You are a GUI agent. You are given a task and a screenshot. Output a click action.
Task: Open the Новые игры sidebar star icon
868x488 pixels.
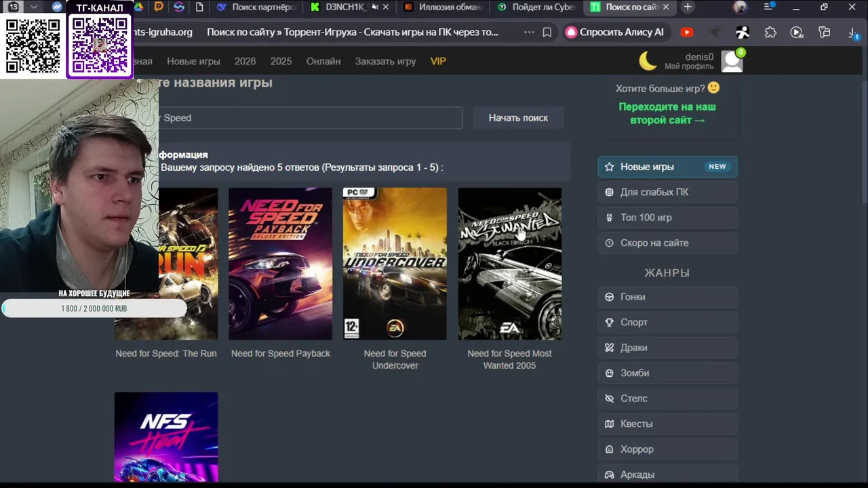click(609, 167)
